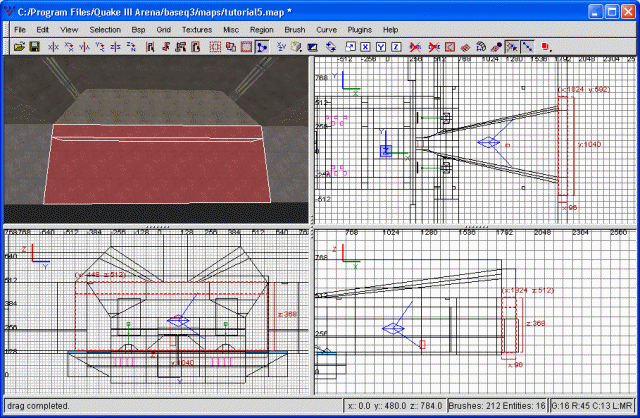Toggle drill down rows and columns
640x418 pixels.
pyautogui.click(x=527, y=47)
